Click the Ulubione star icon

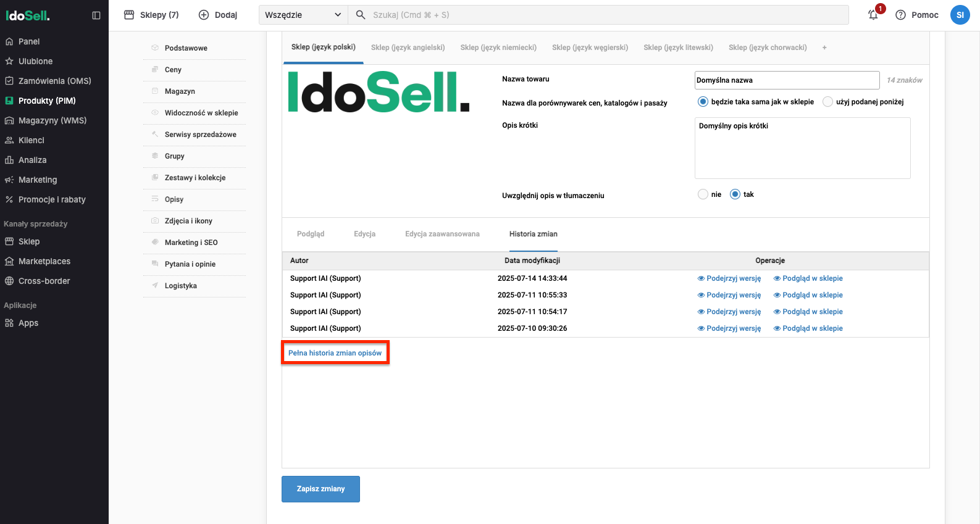tap(9, 61)
